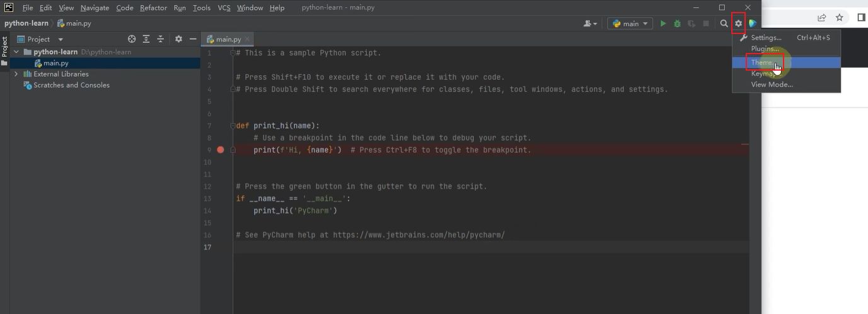Image resolution: width=868 pixels, height=314 pixels.
Task: Open Project panel options gear
Action: 178,39
